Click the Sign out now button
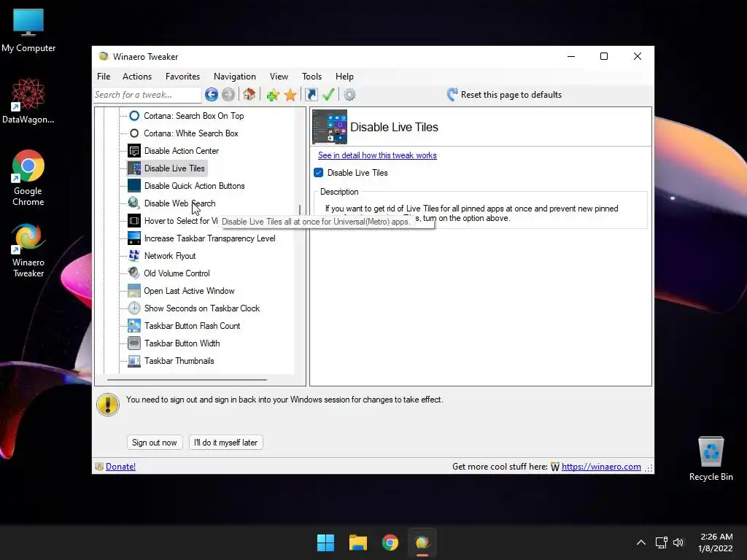Image resolution: width=747 pixels, height=560 pixels. pyautogui.click(x=155, y=443)
